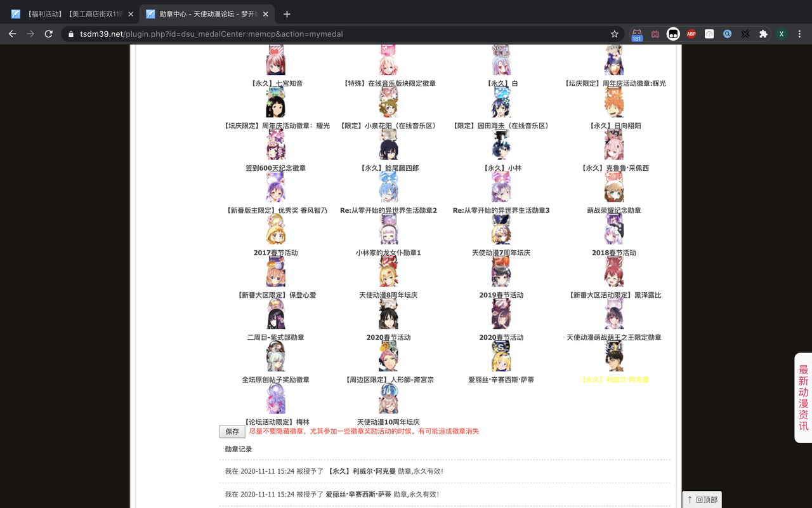The width and height of the screenshot is (812, 508).
Task: Click the 梅林 medal image
Action: pyautogui.click(x=276, y=399)
